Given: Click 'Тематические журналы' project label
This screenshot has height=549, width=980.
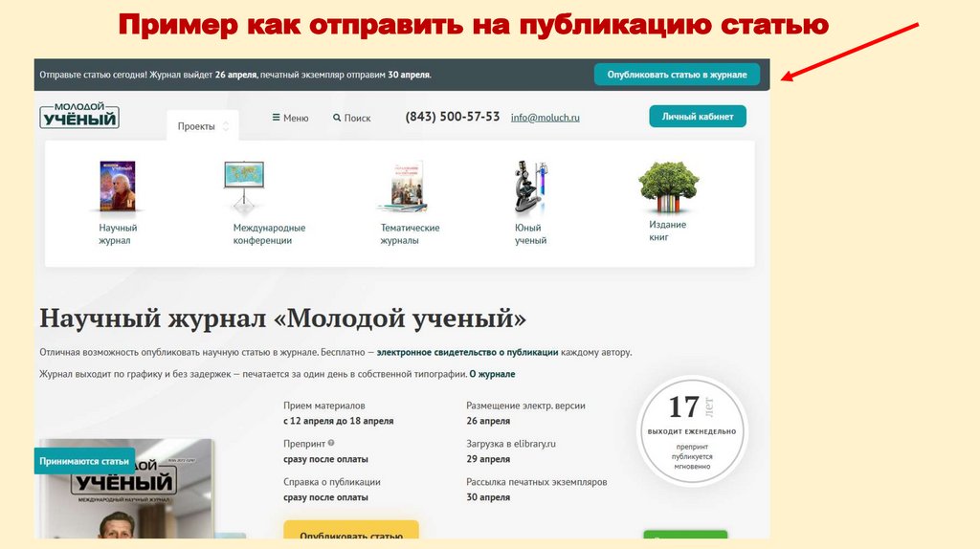Looking at the screenshot, I should (x=410, y=234).
